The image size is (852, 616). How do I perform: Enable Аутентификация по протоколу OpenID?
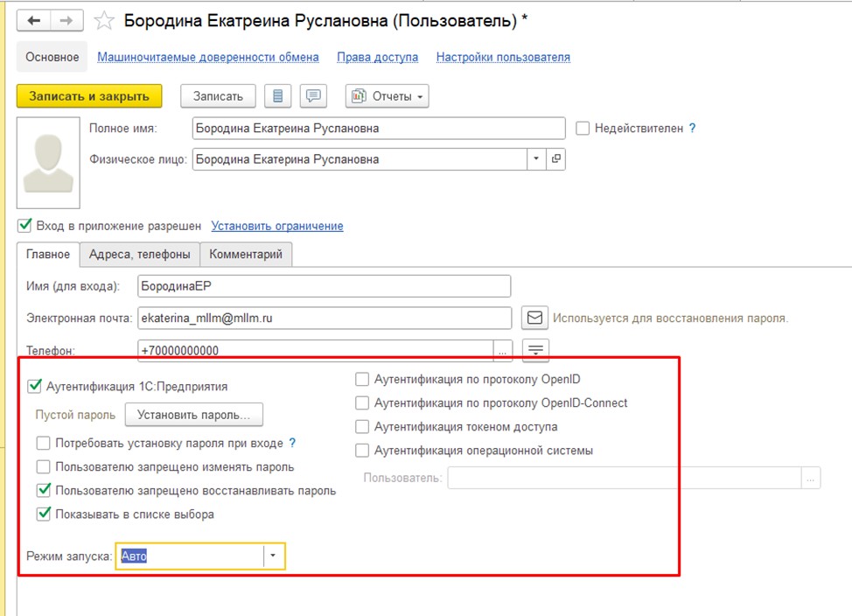tap(362, 379)
